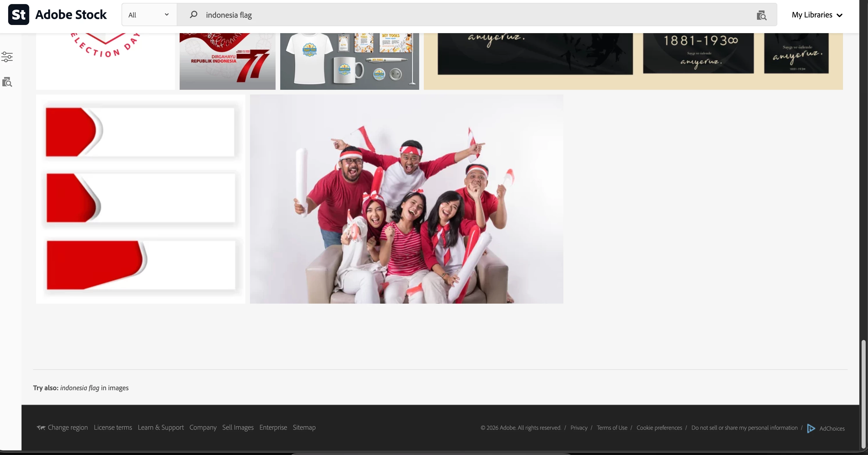Click the world map Change region icon
Viewport: 868px width, 455px height.
[41, 427]
